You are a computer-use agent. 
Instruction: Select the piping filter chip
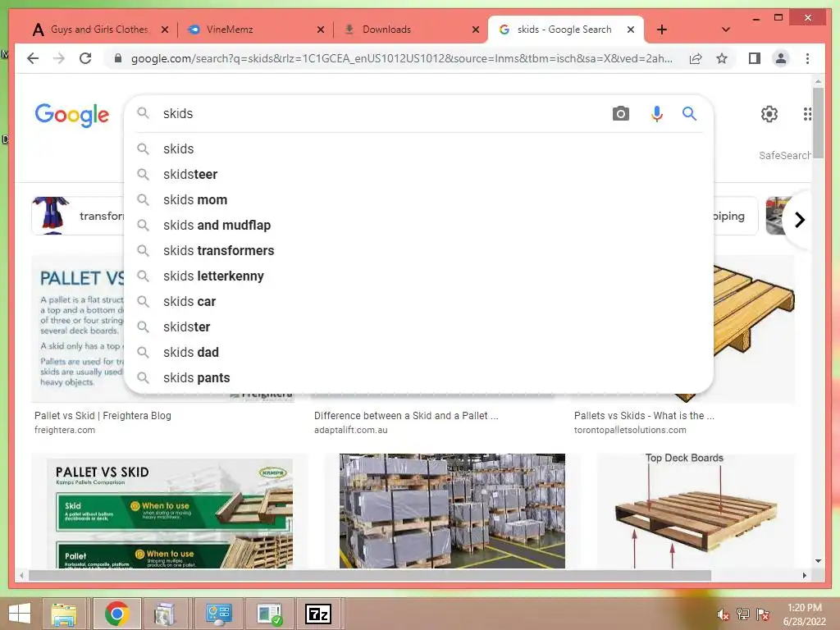tap(735, 216)
